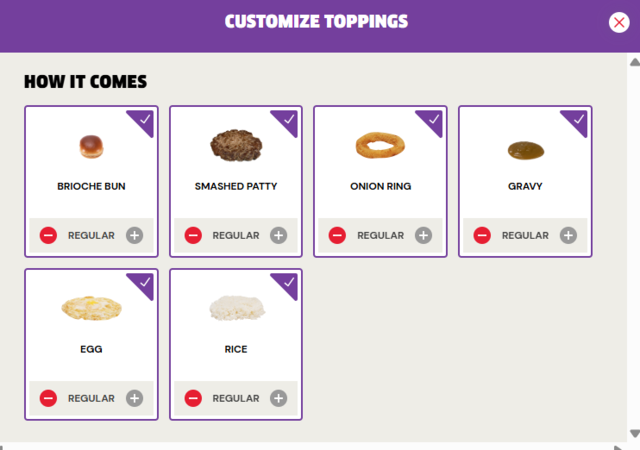Toggle the Gravy topping checkmark
Image resolution: width=640 pixels, height=450 pixels.
tap(579, 120)
